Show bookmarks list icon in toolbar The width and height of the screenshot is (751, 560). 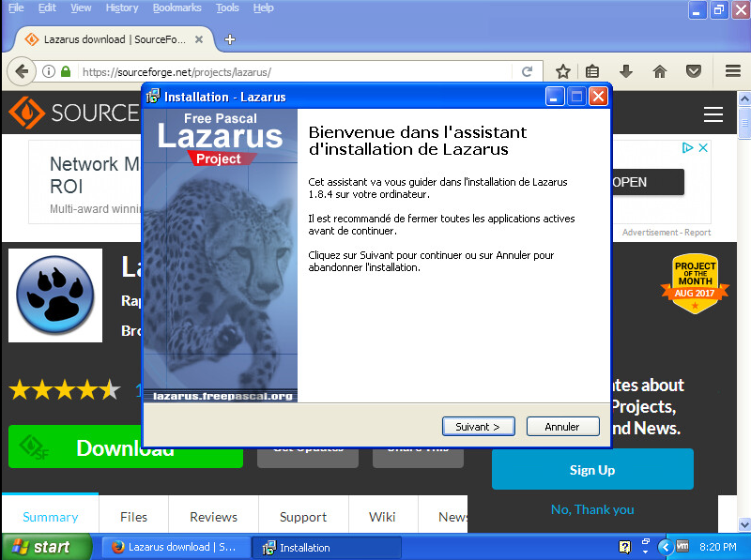(x=592, y=72)
